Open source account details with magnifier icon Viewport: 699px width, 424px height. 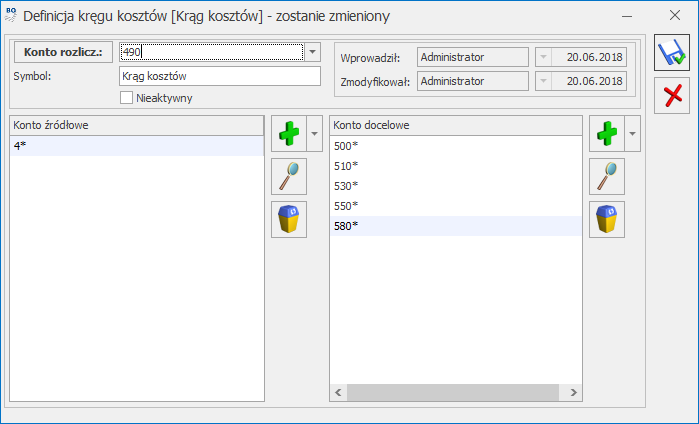(289, 176)
